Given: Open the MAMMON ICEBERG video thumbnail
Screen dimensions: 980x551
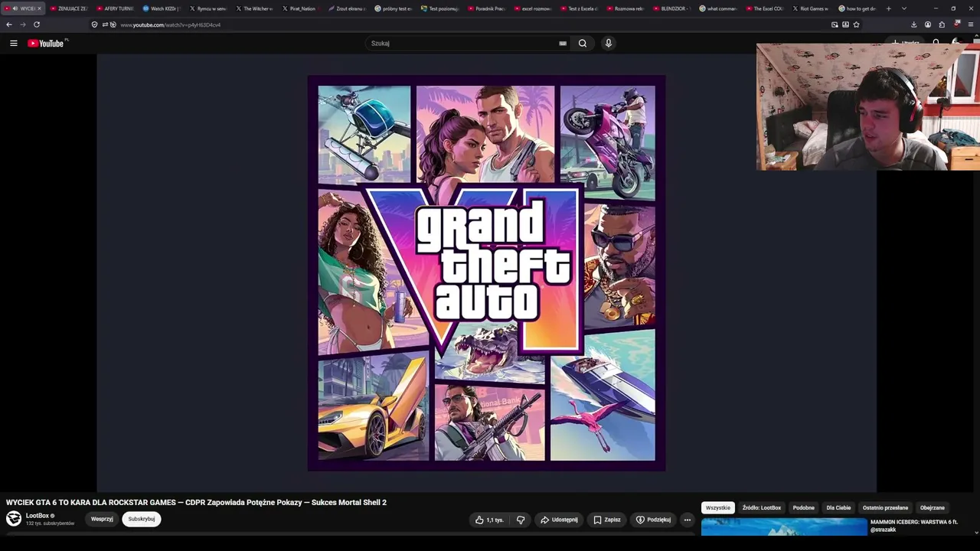Looking at the screenshot, I should click(x=784, y=527).
